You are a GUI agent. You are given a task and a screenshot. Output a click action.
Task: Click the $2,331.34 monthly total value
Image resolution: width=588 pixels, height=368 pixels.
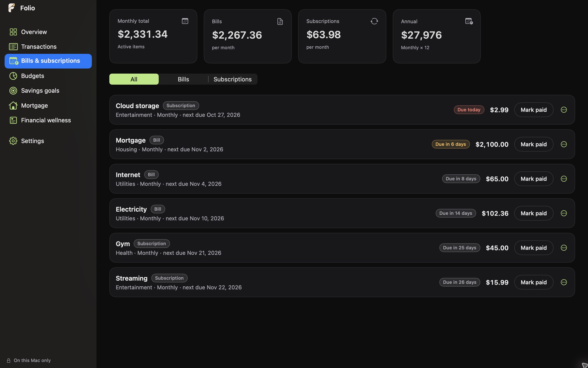[143, 34]
